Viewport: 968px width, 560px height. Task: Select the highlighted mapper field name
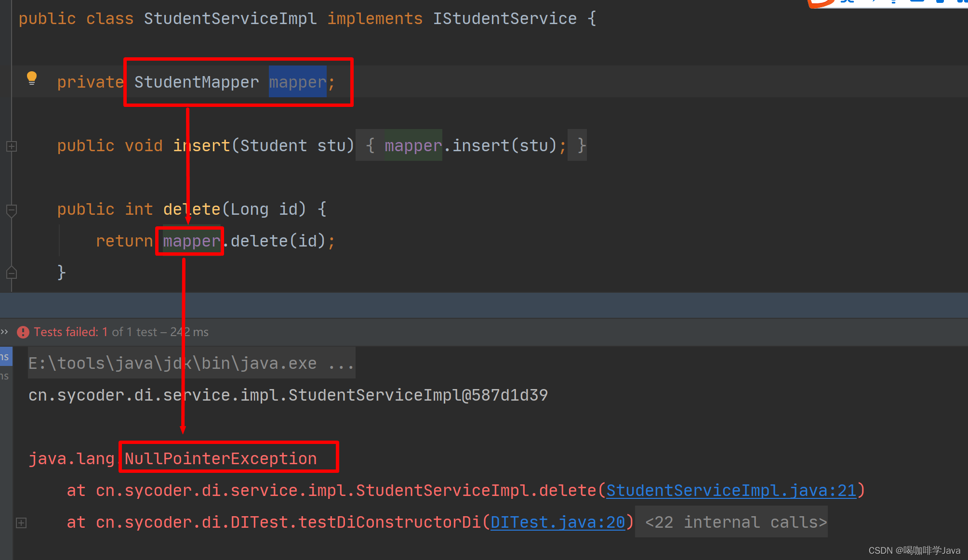[x=297, y=82]
